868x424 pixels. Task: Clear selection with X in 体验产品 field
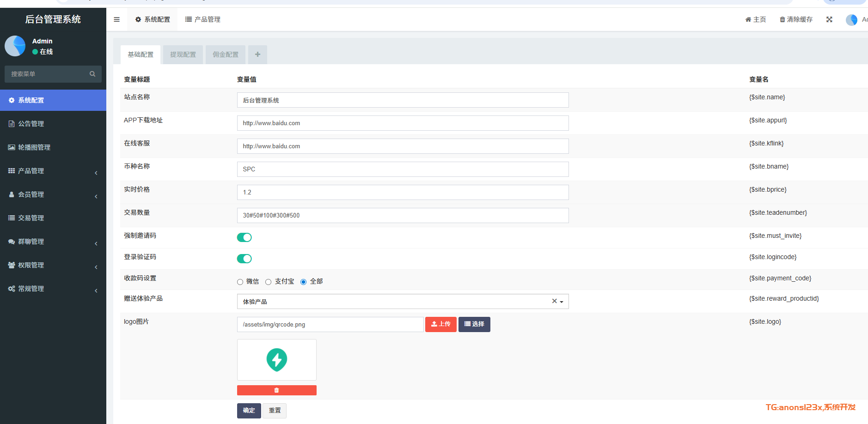554,301
